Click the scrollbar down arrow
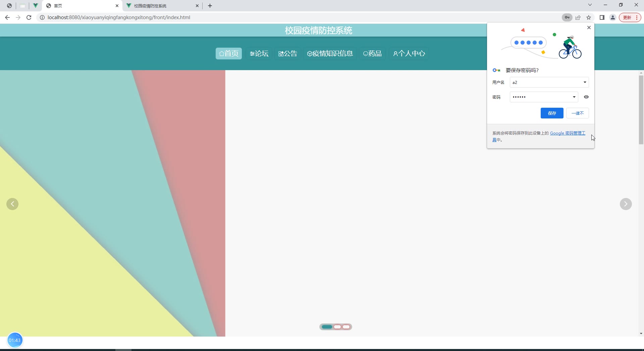Screen dimensions: 644x351 point(641,334)
